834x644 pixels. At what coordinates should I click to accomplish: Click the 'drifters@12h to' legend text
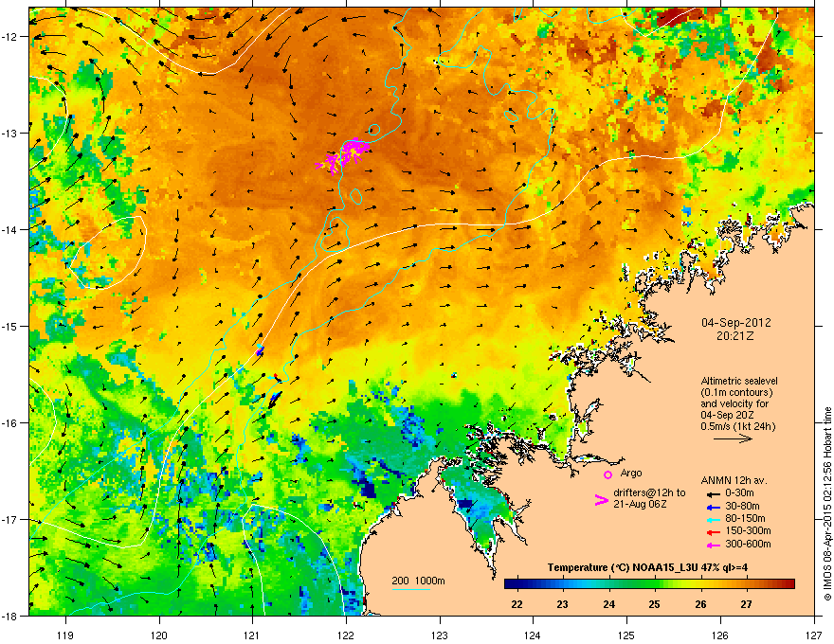tap(649, 493)
